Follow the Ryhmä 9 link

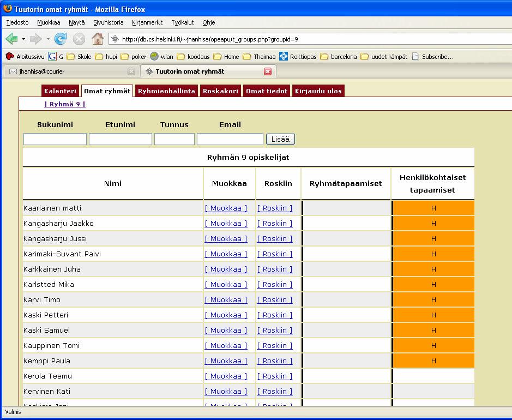click(x=65, y=104)
